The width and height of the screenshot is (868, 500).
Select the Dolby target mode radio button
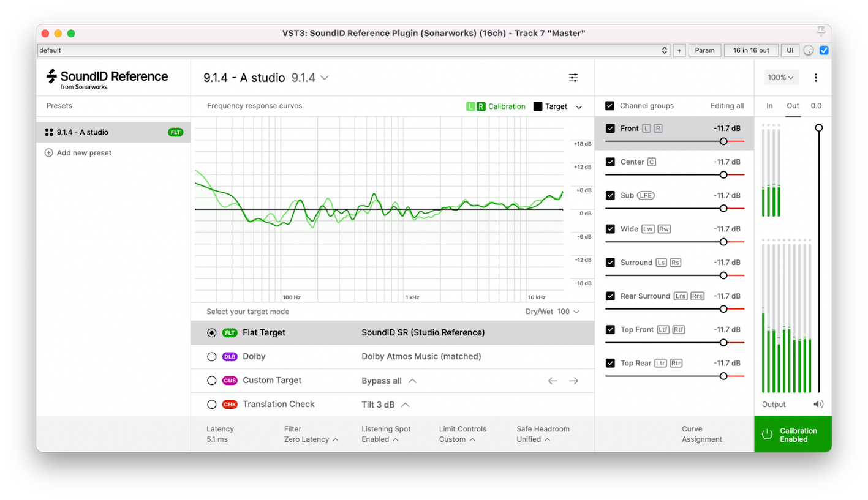212,357
